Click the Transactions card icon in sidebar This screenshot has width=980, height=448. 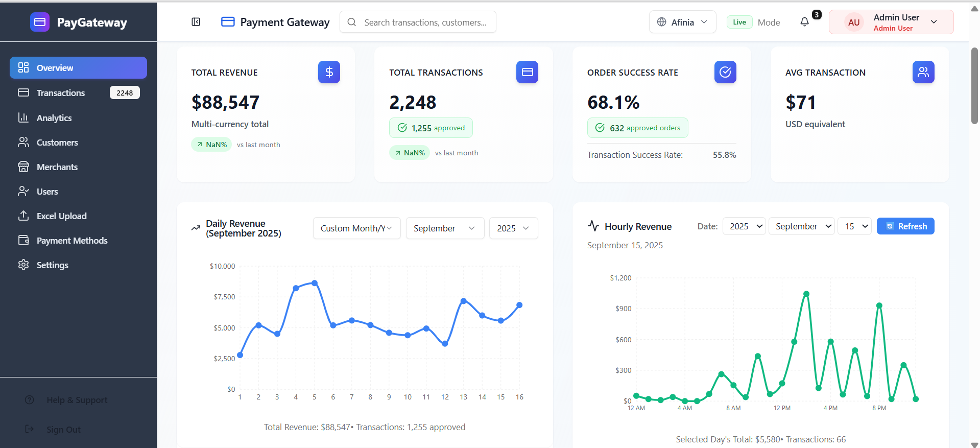coord(23,92)
